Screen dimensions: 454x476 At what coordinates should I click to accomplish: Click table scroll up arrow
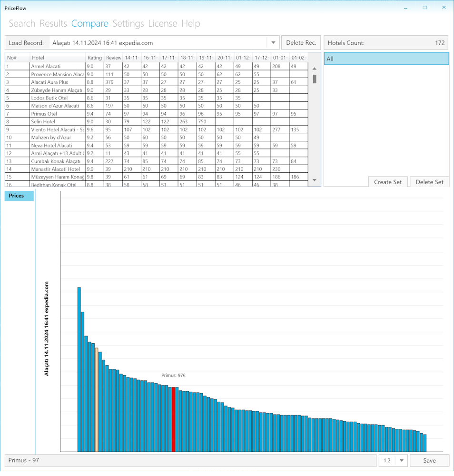[x=315, y=69]
